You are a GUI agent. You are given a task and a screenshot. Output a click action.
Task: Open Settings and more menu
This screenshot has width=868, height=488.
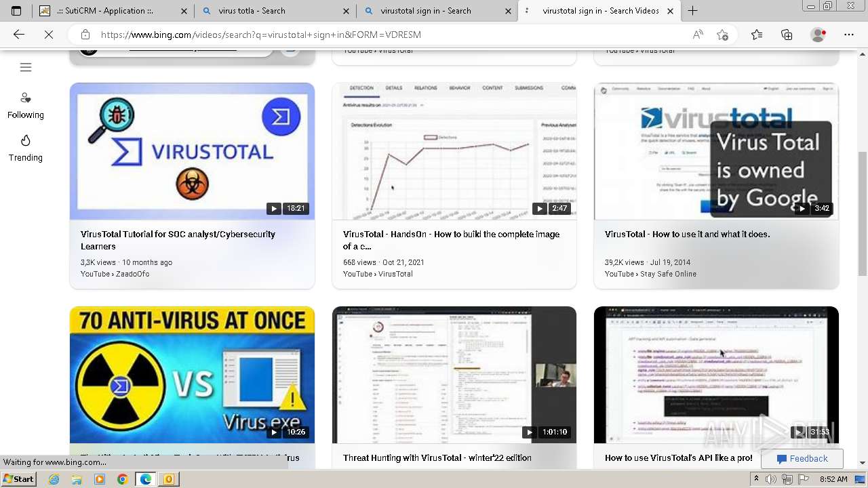(849, 35)
